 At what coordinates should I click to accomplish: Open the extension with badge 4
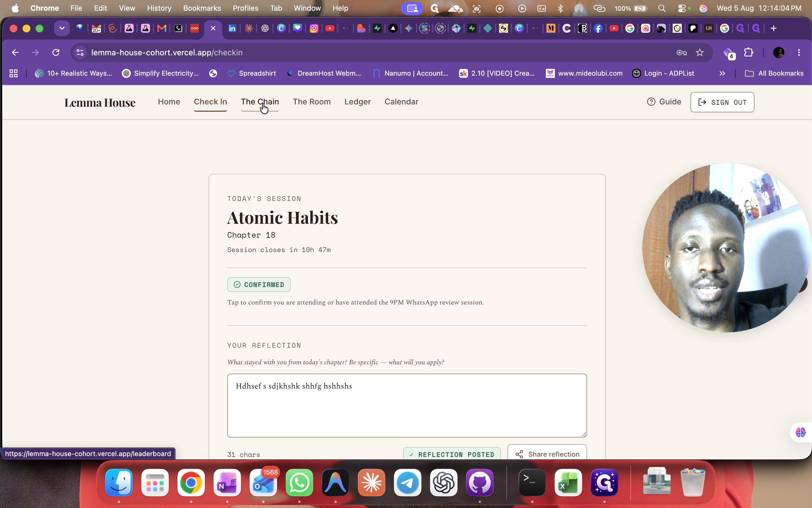click(x=729, y=53)
